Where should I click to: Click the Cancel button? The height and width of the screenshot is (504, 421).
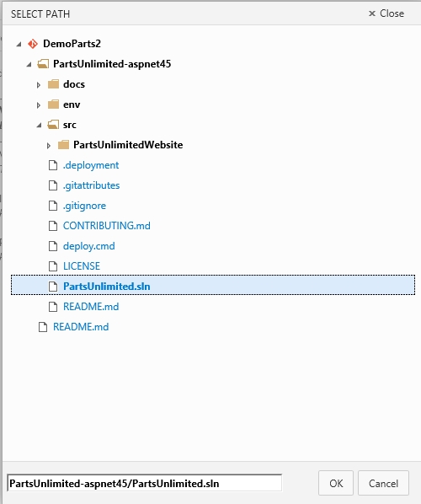point(383,483)
